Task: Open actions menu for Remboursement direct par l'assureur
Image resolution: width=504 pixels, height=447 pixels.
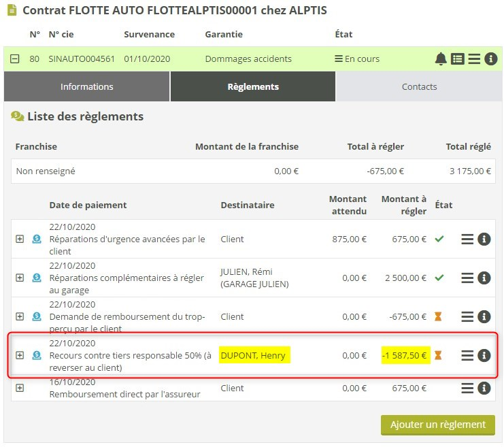Action: 467,388
